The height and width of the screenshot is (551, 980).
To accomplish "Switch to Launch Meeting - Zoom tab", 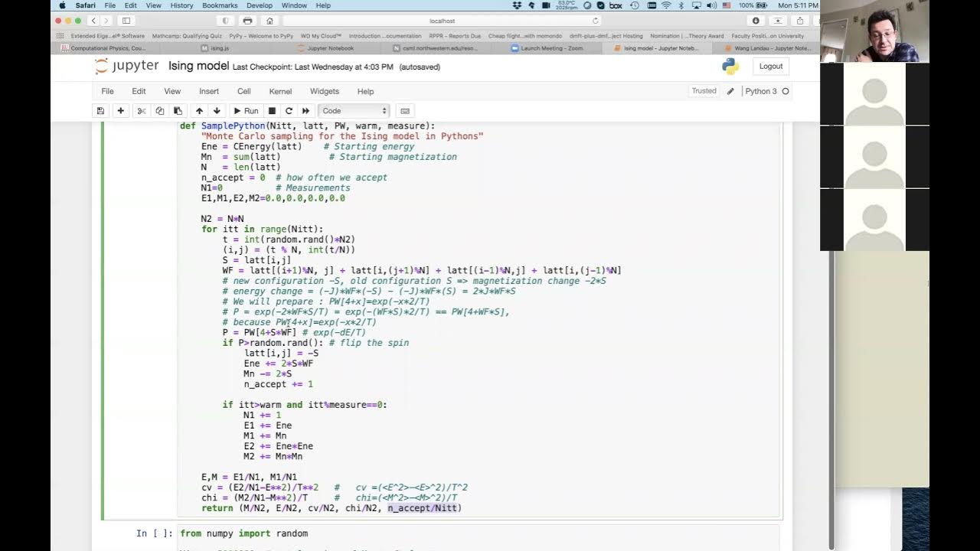I will click(x=547, y=48).
